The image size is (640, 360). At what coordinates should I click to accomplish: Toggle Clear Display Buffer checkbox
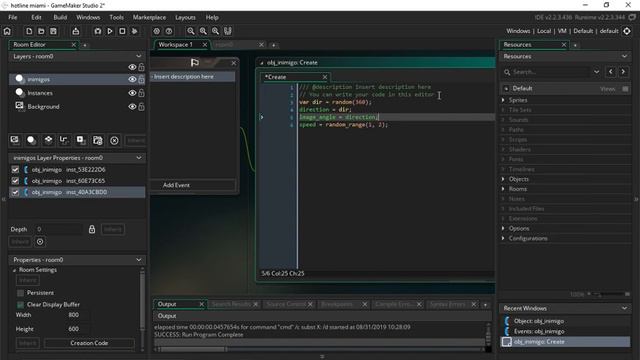pyautogui.click(x=20, y=304)
